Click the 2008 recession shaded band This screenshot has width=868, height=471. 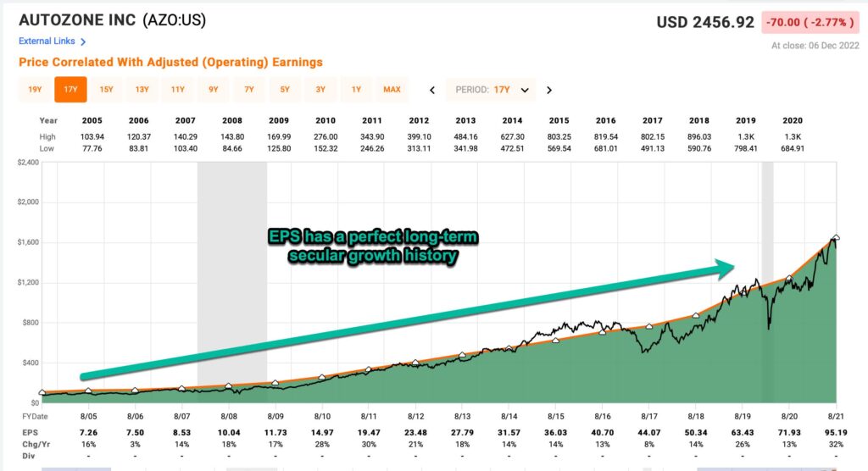tap(232, 282)
